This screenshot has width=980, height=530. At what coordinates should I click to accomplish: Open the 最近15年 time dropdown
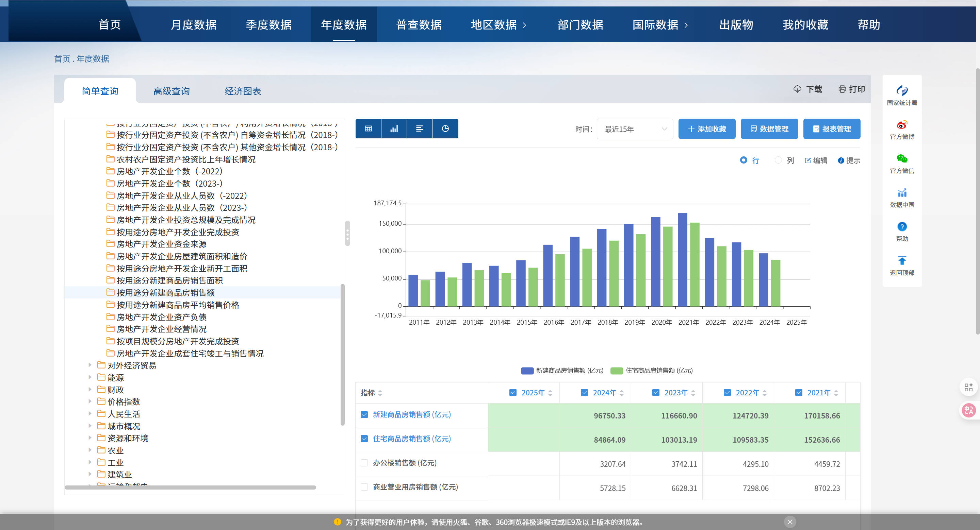635,129
